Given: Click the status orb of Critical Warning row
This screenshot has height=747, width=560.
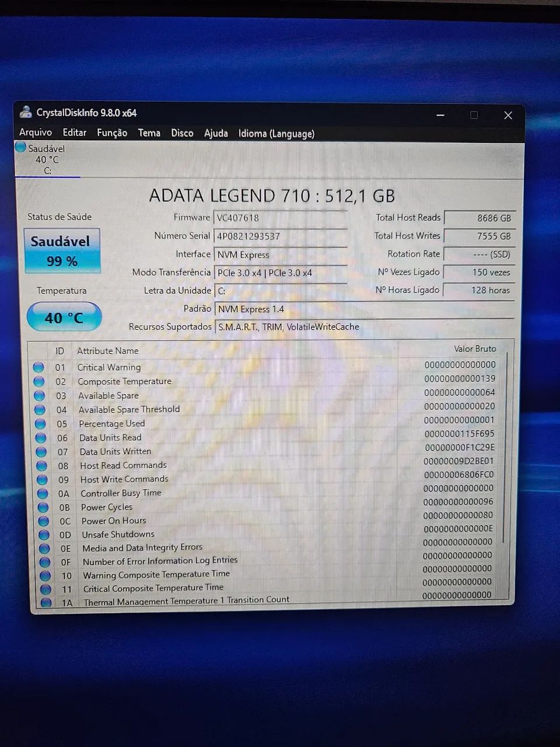Looking at the screenshot, I should [38, 367].
